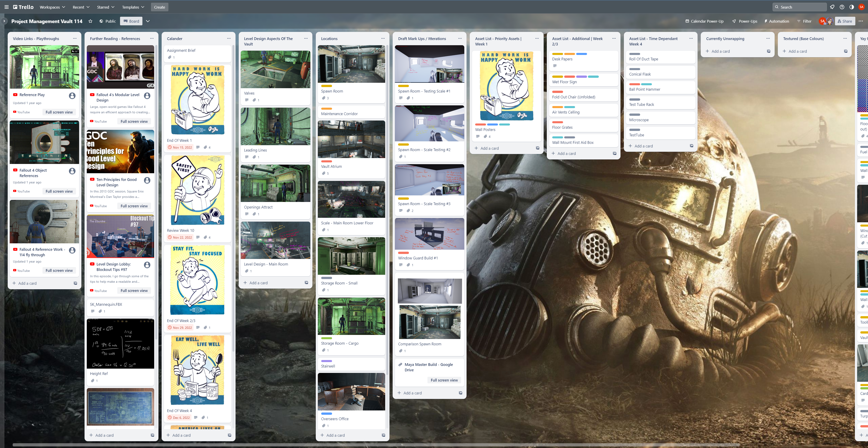
Task: Open the Templates dropdown
Action: 133,7
